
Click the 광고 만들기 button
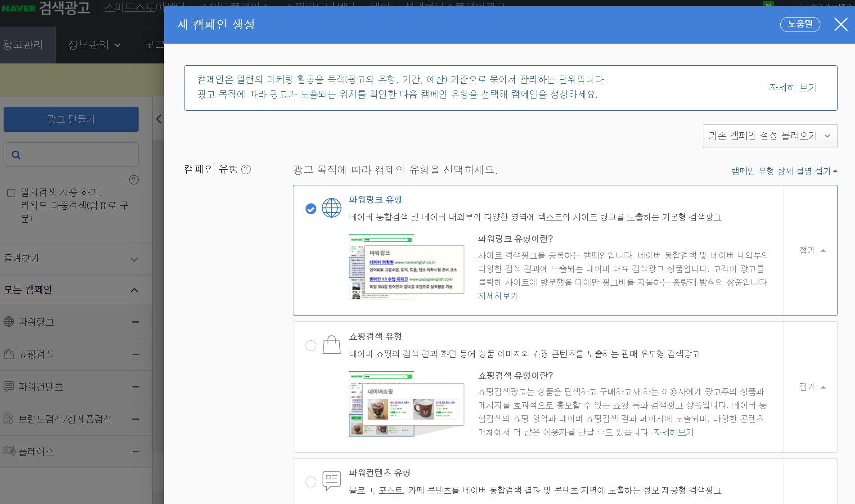click(71, 119)
